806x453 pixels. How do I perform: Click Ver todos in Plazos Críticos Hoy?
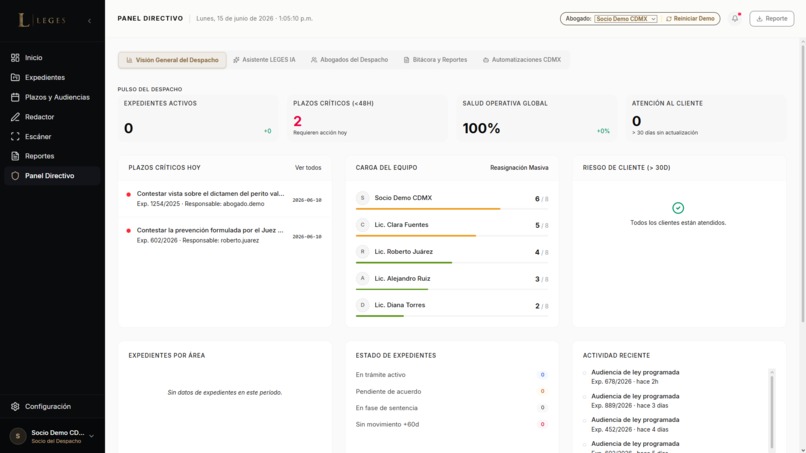pos(308,168)
